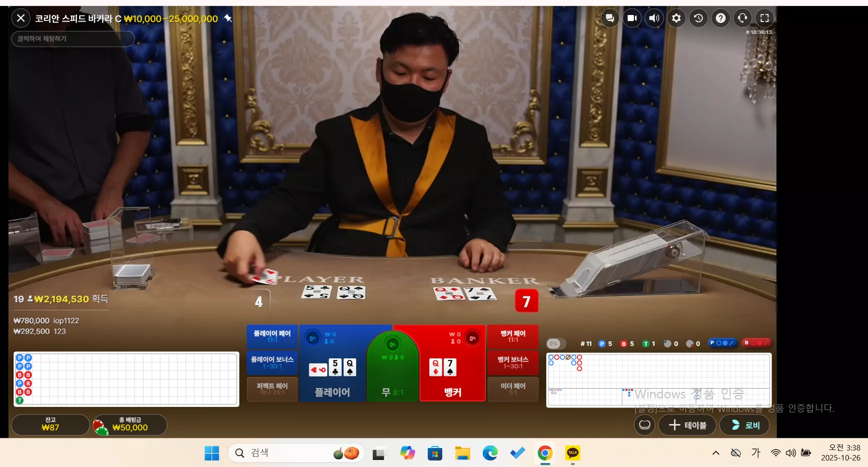
Task: Bet on 플레이어 페어 11:1
Action: [272, 336]
